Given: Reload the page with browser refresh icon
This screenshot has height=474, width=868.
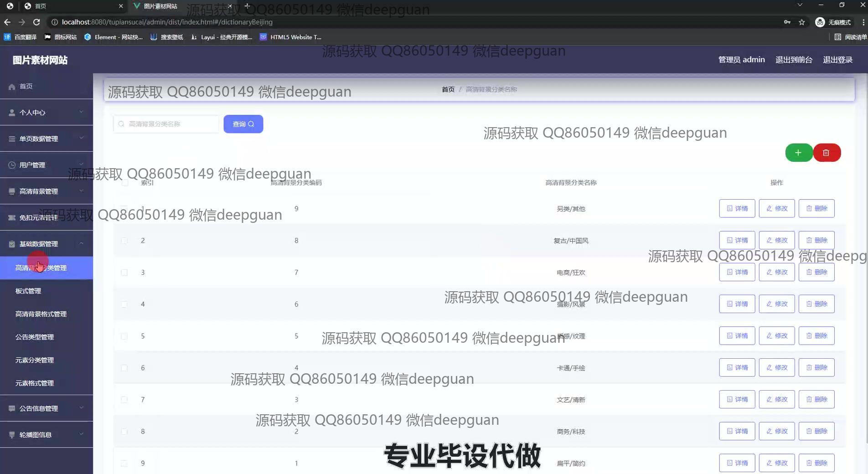Looking at the screenshot, I should 36,22.
